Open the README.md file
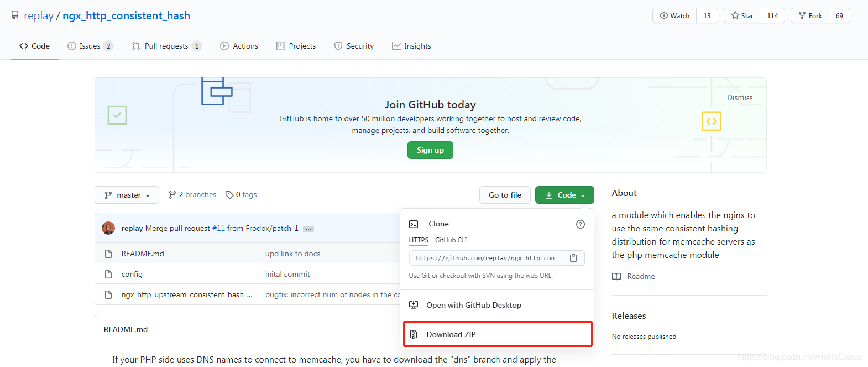 [x=143, y=254]
